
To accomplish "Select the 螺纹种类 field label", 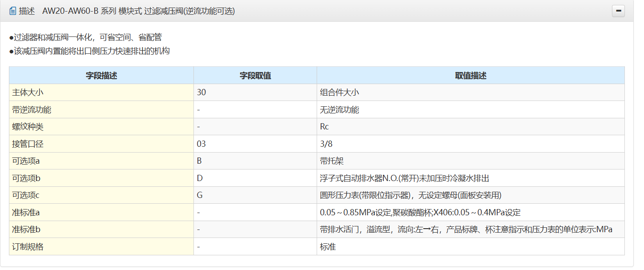I will 28,127.
